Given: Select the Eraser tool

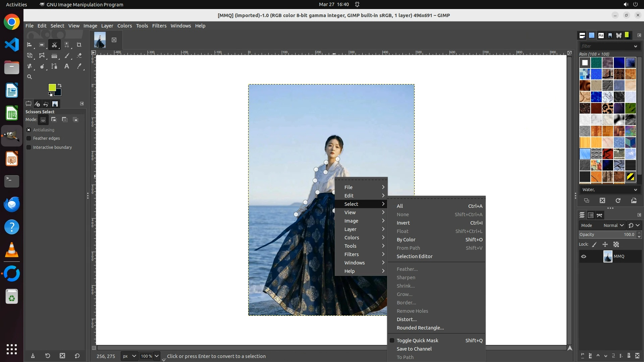Looking at the screenshot, I should (x=79, y=56).
